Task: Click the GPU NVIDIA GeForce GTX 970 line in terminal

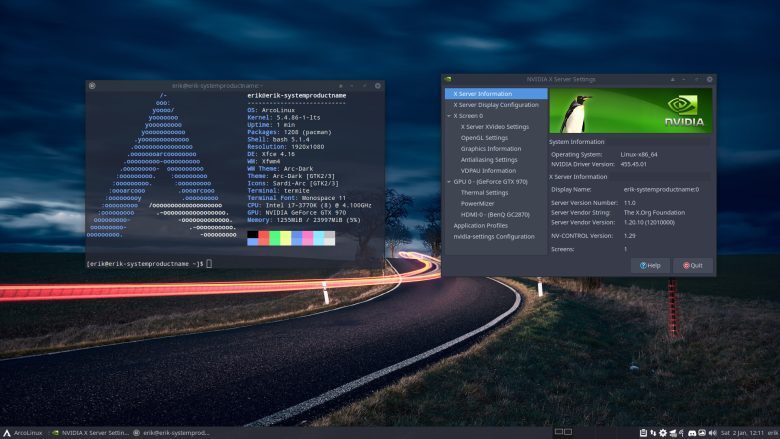Action: click(296, 212)
